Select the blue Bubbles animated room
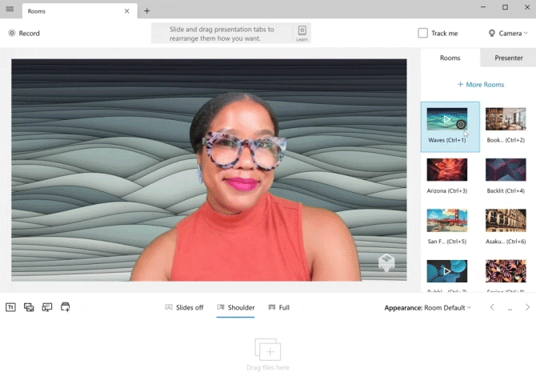Image resolution: width=536 pixels, height=392 pixels. [x=446, y=271]
